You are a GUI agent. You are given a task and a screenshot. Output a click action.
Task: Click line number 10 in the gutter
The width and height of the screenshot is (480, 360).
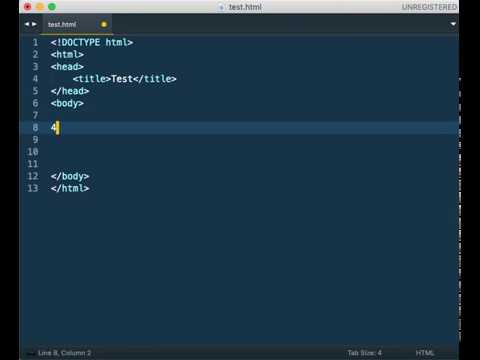33,152
